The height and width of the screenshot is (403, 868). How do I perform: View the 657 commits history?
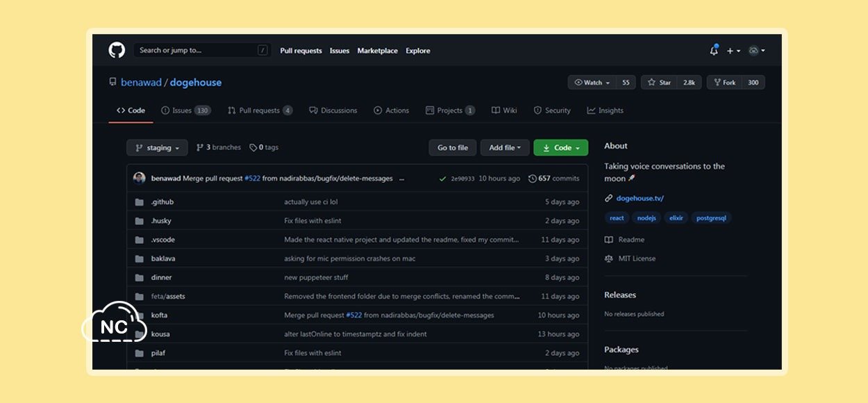(554, 179)
